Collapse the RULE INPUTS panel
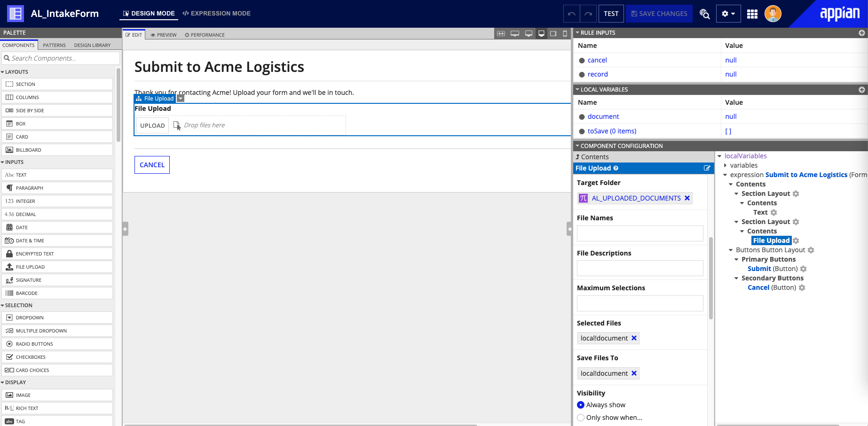Viewport: 868px width, 426px height. pyautogui.click(x=577, y=33)
